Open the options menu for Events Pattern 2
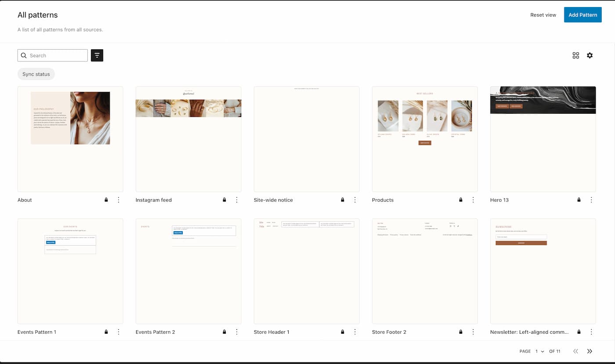This screenshot has height=364, width=615. (x=237, y=332)
